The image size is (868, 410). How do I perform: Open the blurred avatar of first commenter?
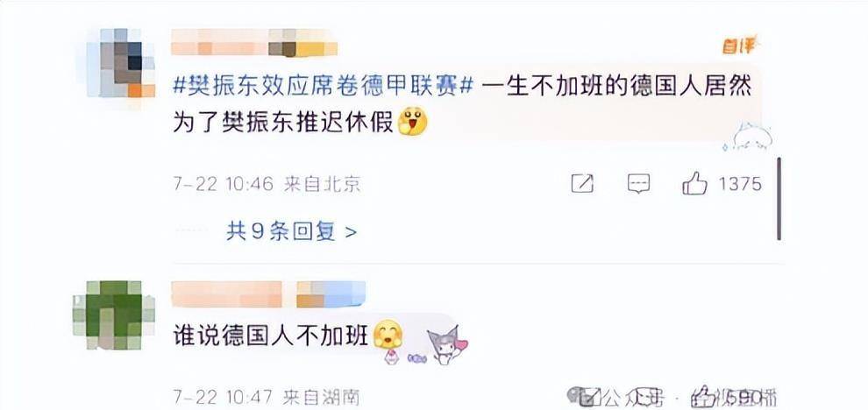coord(121,62)
